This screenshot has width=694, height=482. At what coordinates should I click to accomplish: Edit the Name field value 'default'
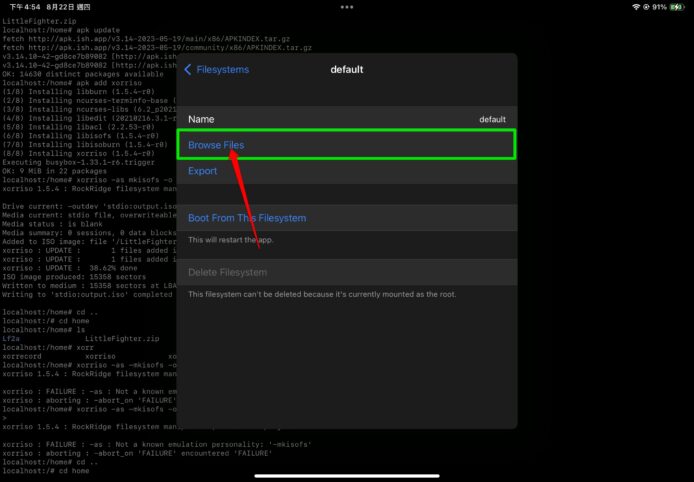(491, 119)
